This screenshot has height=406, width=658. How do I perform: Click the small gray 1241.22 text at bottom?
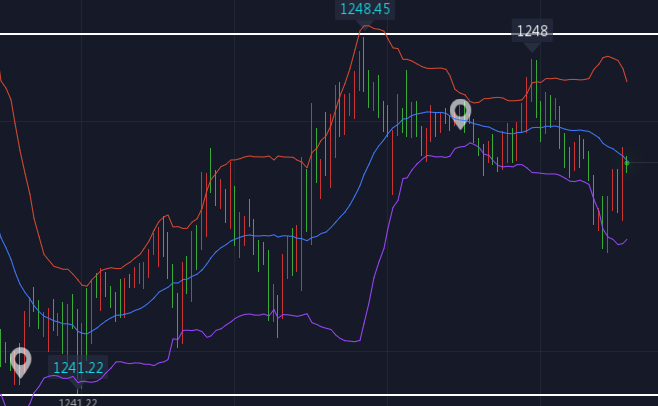tap(78, 402)
